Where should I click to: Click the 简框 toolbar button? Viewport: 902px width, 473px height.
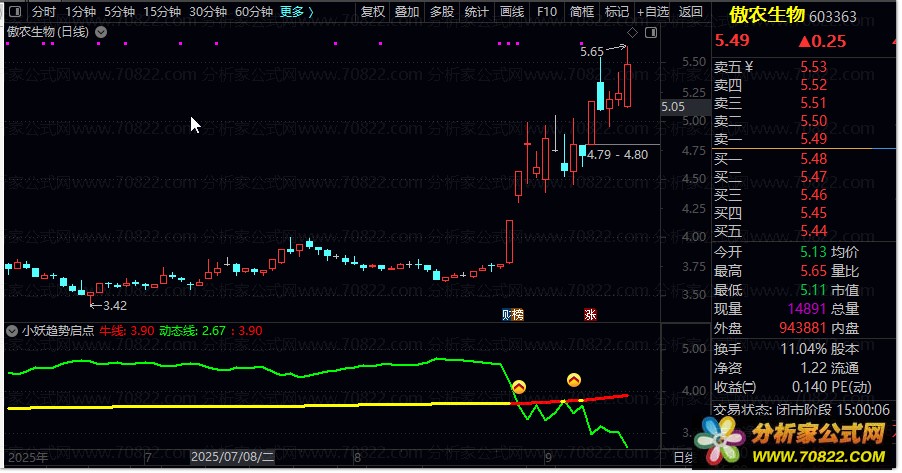pos(582,12)
